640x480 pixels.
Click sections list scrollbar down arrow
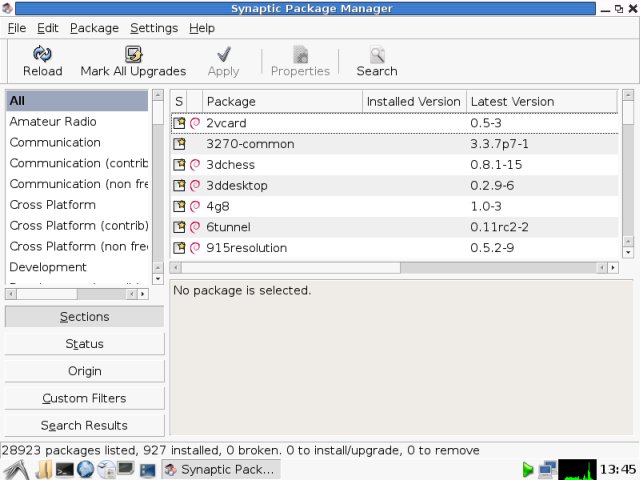pos(158,279)
